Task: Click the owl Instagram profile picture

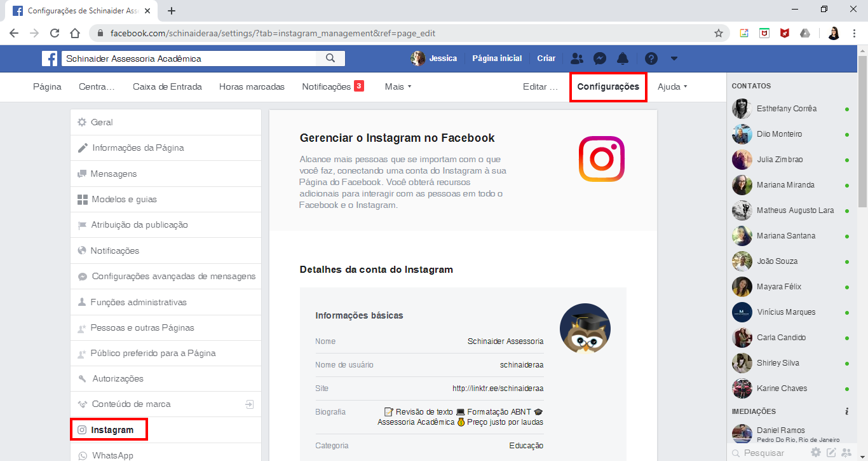Action: tap(585, 329)
